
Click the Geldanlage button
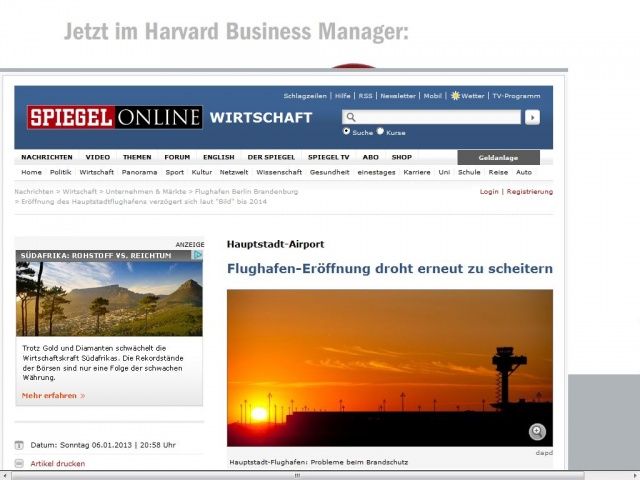click(x=498, y=158)
